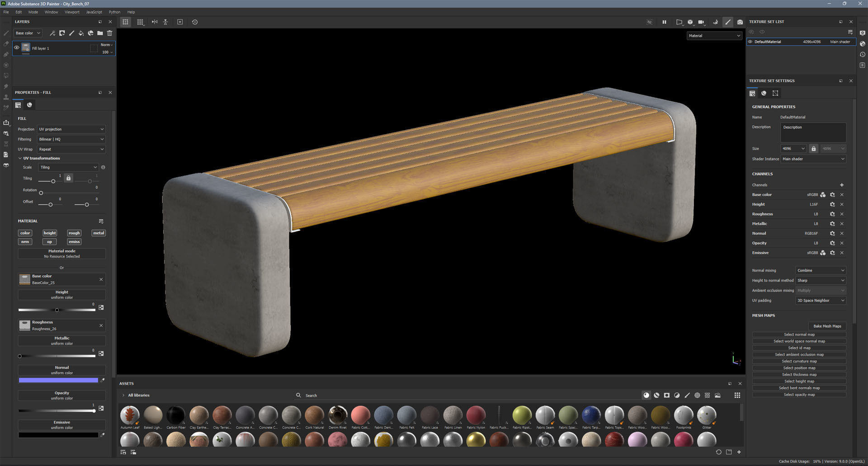Click the Material mode No Resource Selected button

tap(62, 254)
